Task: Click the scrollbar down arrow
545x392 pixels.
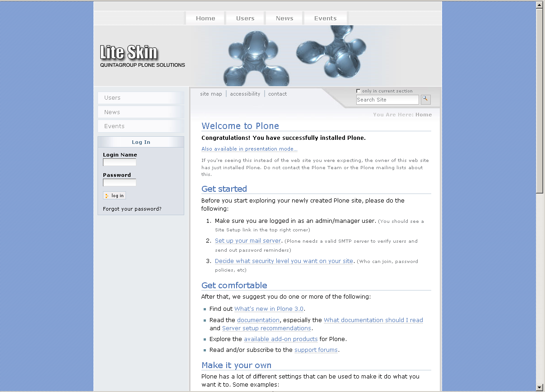Action: tap(540, 387)
